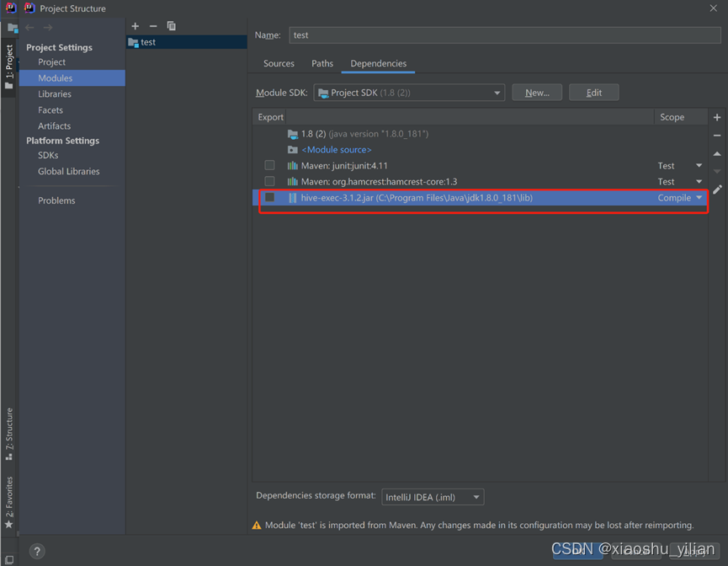Screen dimensions: 728x566
Task: Open Facets settings
Action: click(x=50, y=110)
